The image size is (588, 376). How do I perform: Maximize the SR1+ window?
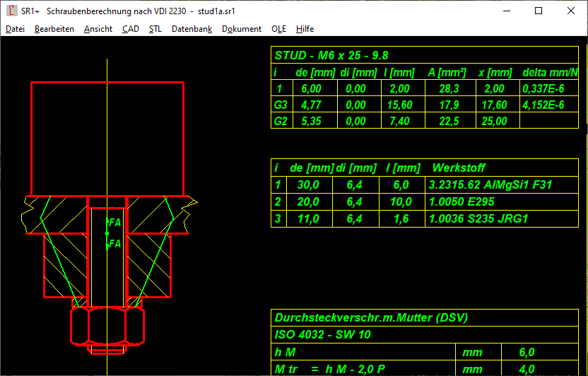click(x=539, y=11)
